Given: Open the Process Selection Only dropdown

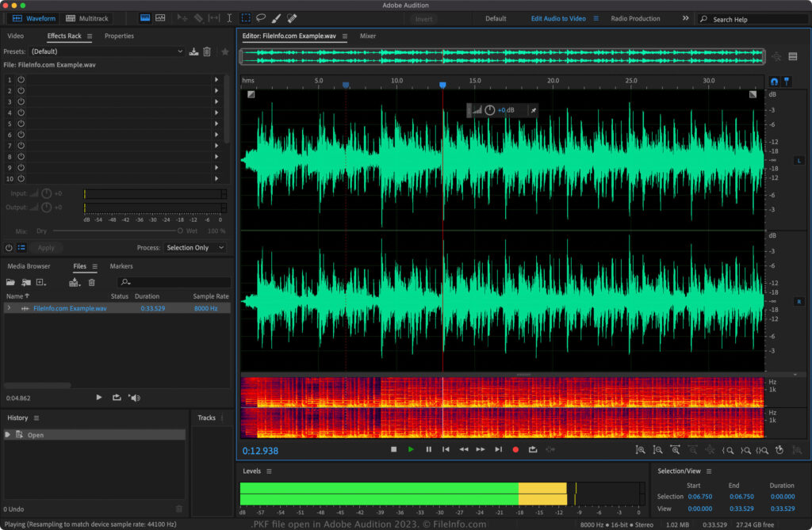Looking at the screenshot, I should [193, 247].
